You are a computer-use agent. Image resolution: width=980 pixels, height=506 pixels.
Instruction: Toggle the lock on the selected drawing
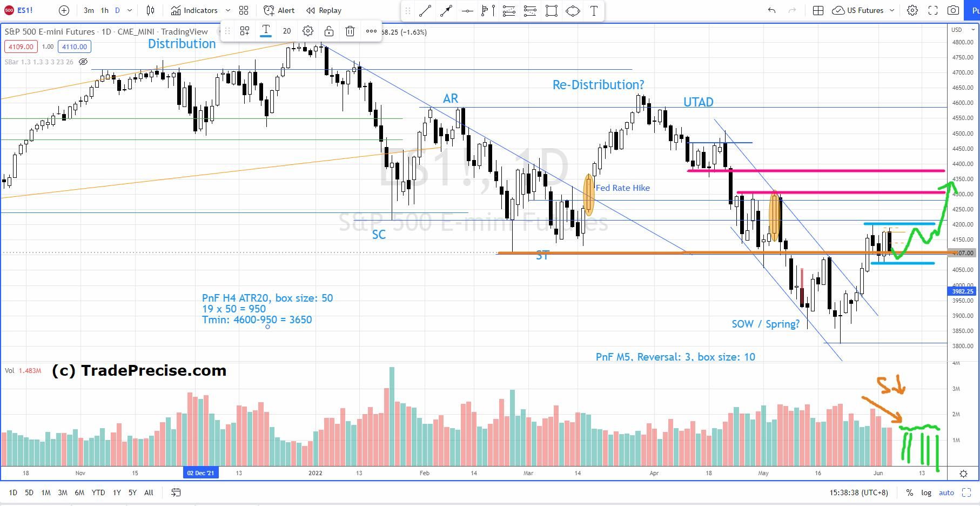(328, 31)
